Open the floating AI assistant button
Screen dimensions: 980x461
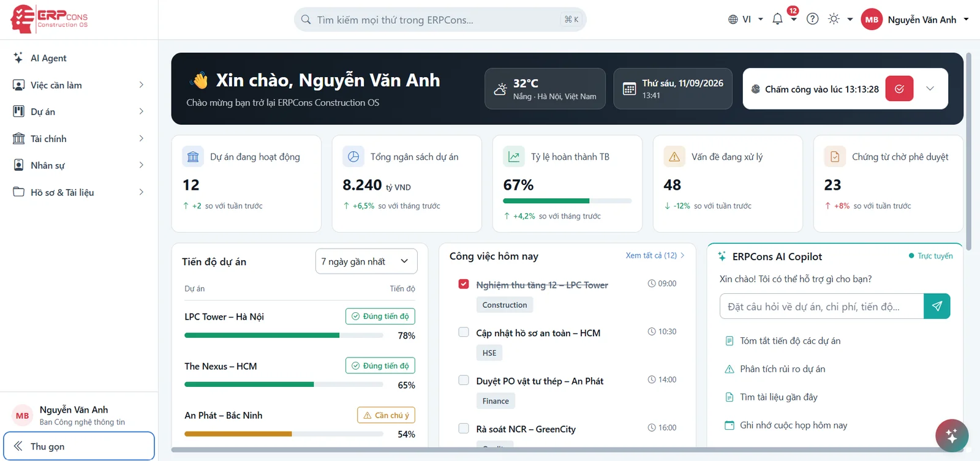coord(951,435)
